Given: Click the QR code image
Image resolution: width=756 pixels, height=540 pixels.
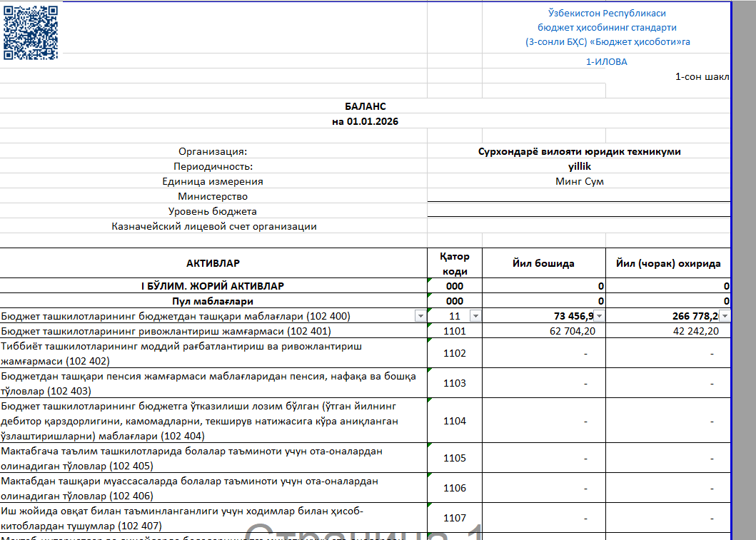Looking at the screenshot, I should (31, 33).
